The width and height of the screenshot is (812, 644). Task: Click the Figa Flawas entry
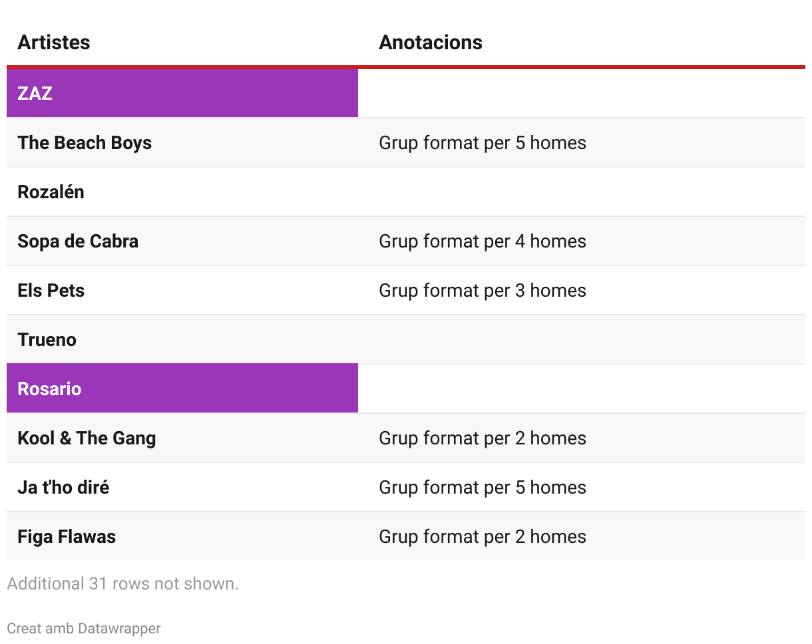click(67, 537)
